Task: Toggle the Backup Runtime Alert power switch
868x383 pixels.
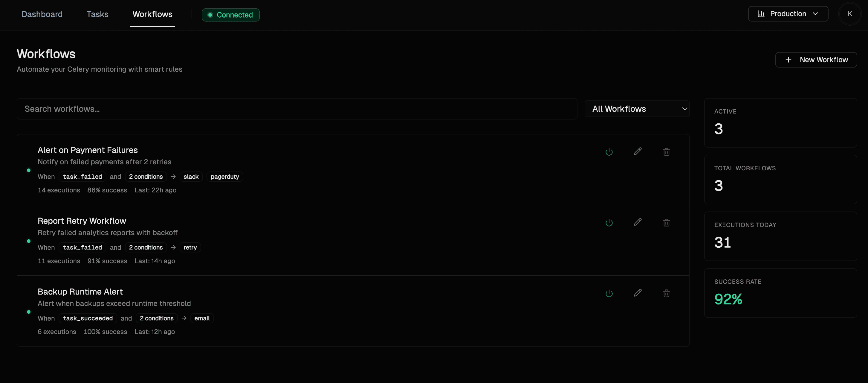Action: [x=609, y=293]
